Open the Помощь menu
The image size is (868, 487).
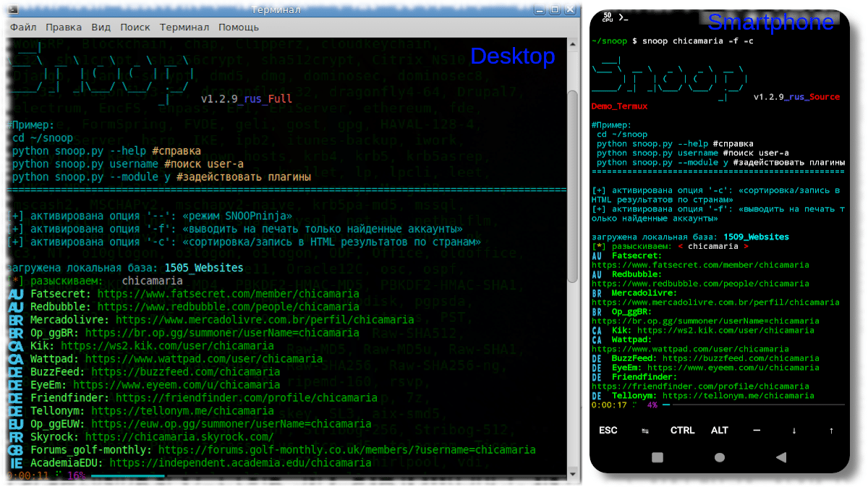click(x=239, y=27)
